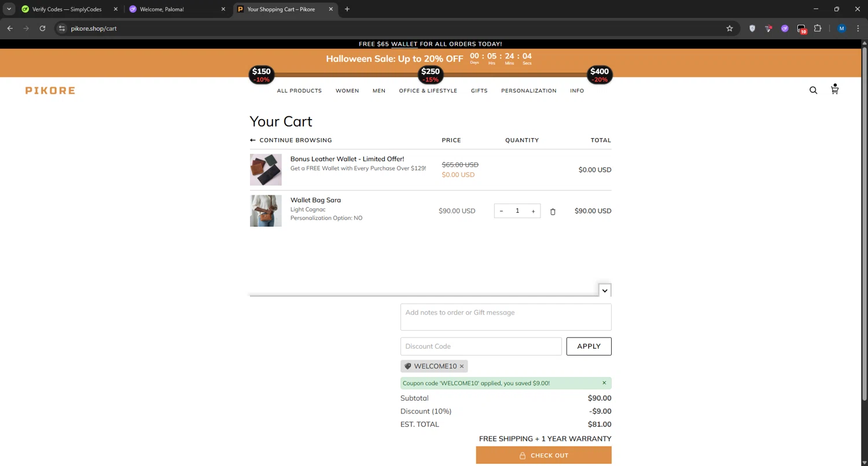Open the Gifts menu
The image size is (868, 466).
coord(479,91)
